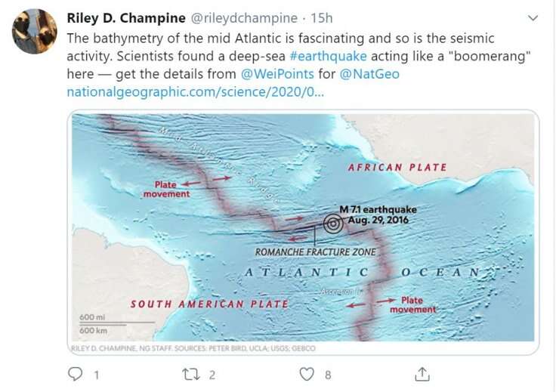The image size is (556, 392).
Task: Click the earthquake epicenter target marker on map
Action: [332, 223]
